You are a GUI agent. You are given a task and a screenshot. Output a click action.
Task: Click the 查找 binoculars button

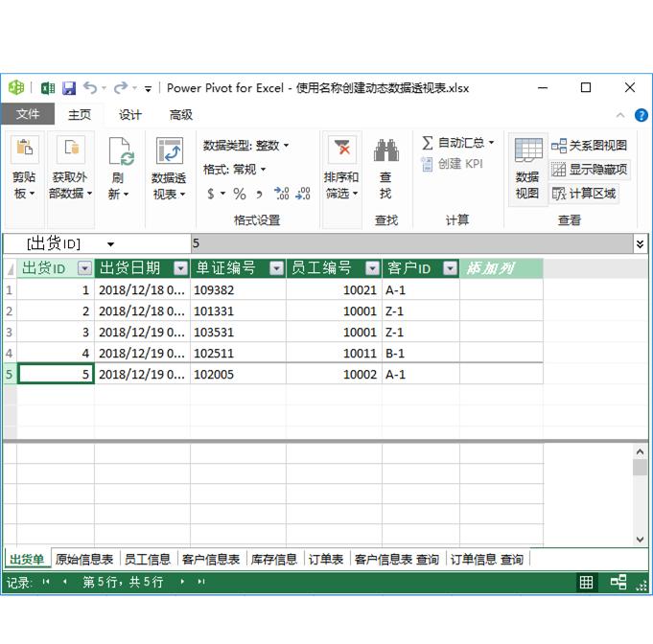386,169
